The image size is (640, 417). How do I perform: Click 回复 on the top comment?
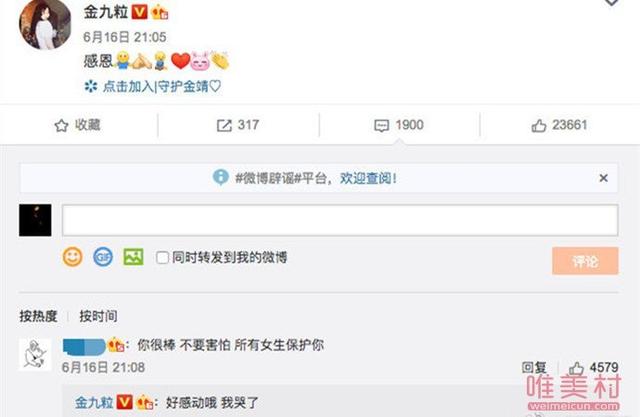(534, 368)
